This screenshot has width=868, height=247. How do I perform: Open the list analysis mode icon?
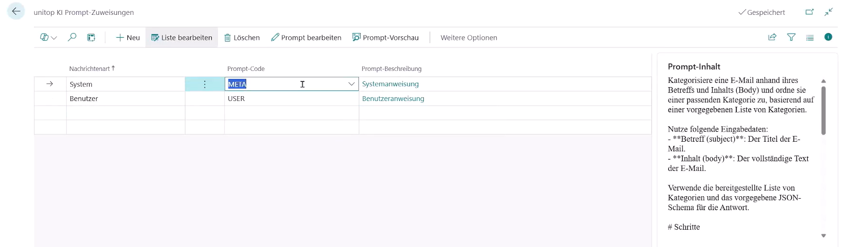[91, 37]
